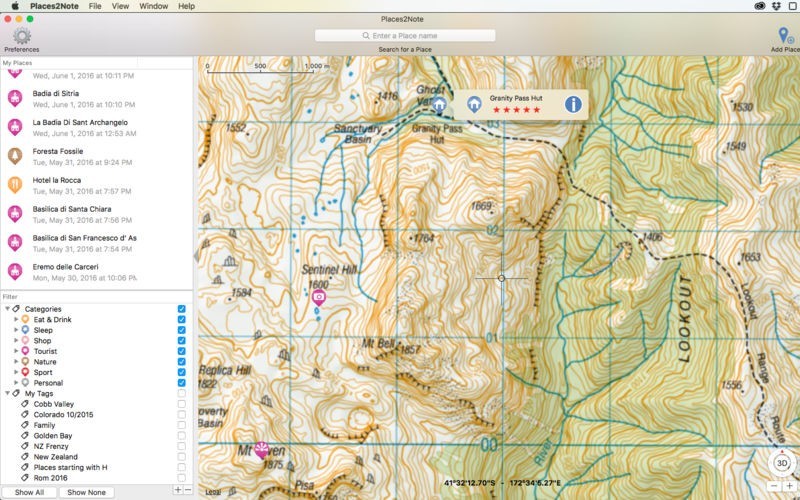Viewport: 800px width, 500px height.
Task: Select Colorado 10/2015 tag
Action: 63,414
